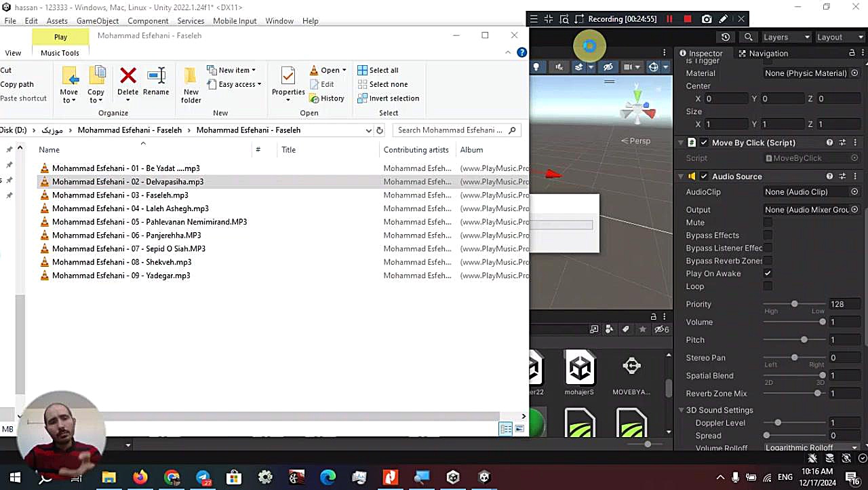Enable the Mute checkbox in Audio Source

coord(768,223)
